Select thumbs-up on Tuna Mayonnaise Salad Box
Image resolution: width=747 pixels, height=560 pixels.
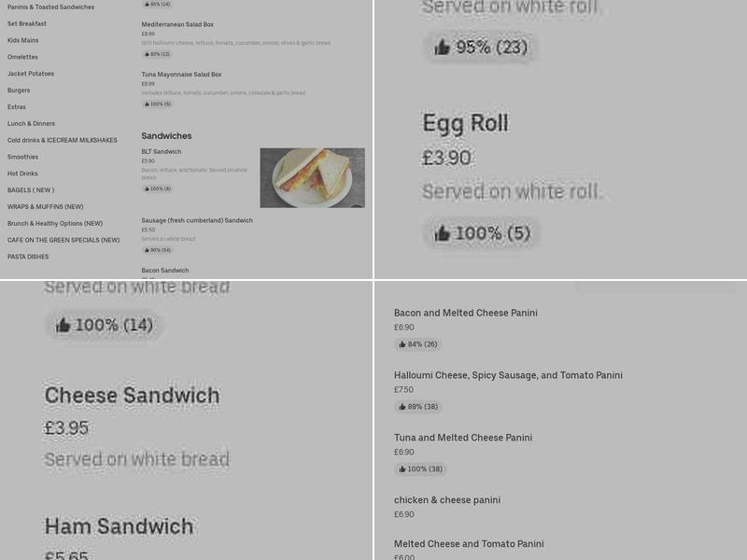pyautogui.click(x=155, y=103)
